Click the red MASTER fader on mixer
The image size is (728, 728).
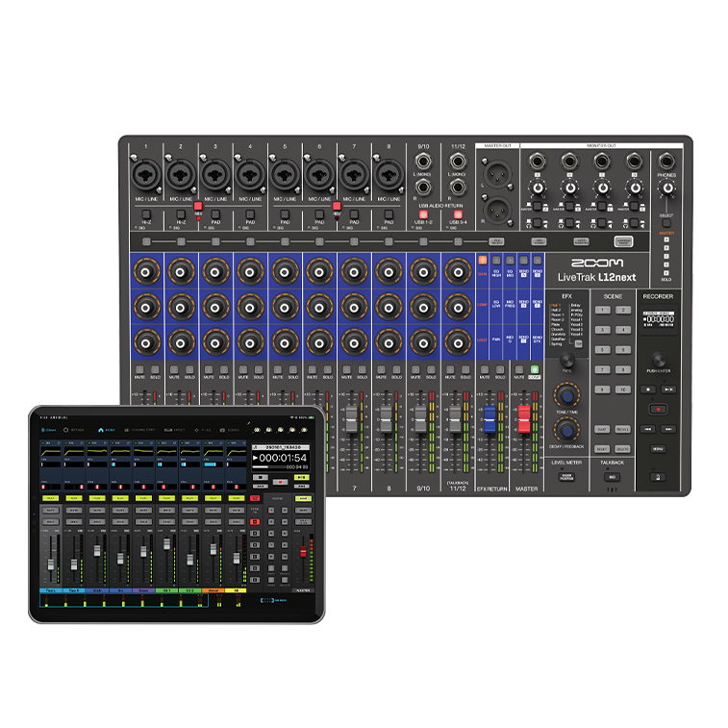(x=524, y=419)
